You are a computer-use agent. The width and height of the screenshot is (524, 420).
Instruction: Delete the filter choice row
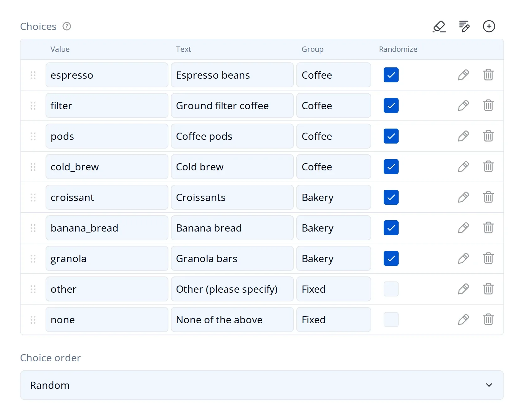coord(488,105)
